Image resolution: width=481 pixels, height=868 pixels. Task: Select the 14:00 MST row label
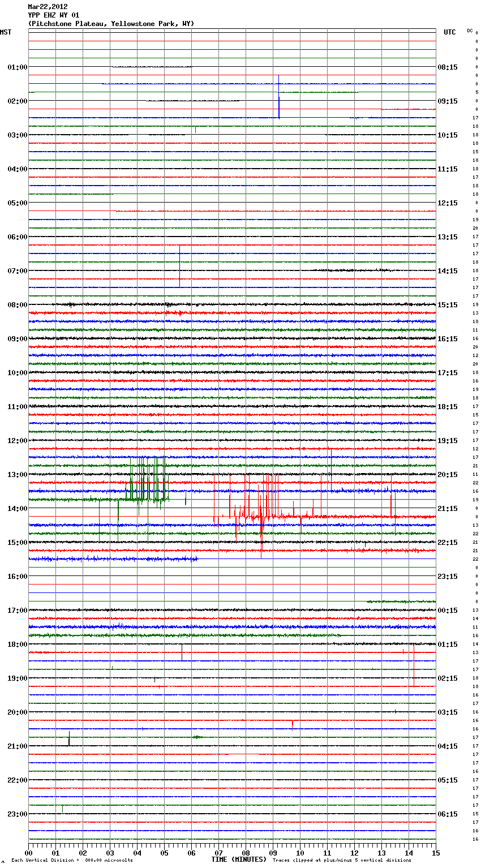18,509
